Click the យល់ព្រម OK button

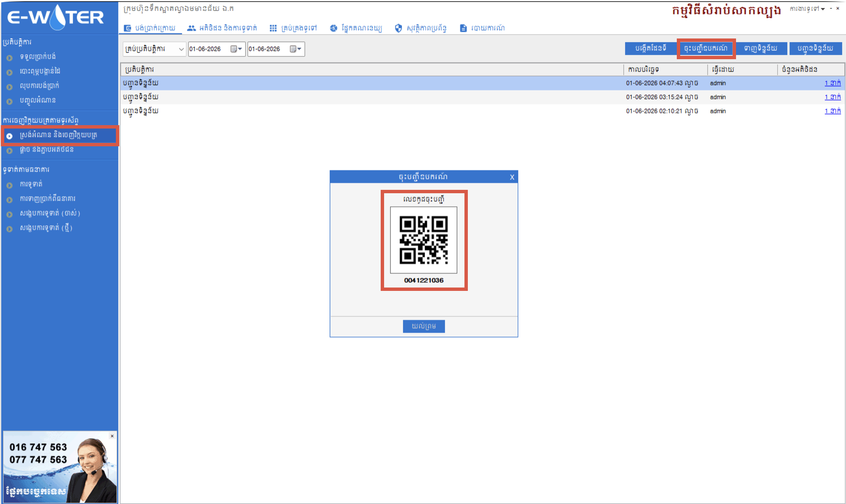click(423, 326)
